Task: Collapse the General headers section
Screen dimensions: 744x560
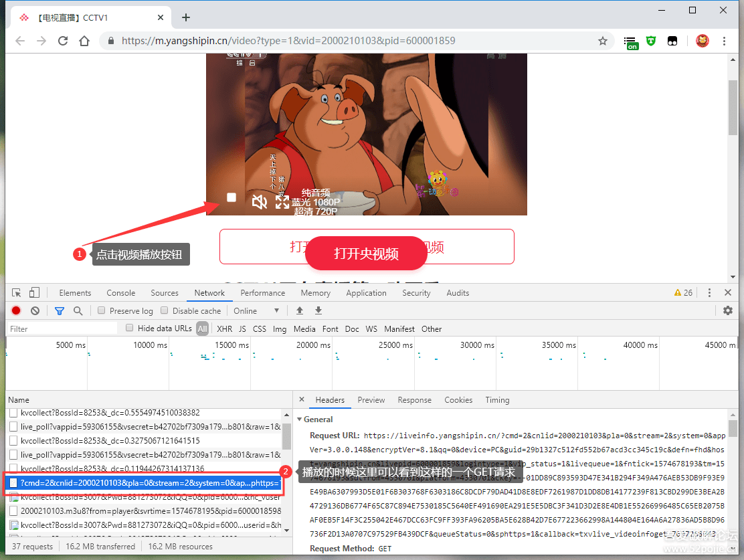Action: [299, 419]
